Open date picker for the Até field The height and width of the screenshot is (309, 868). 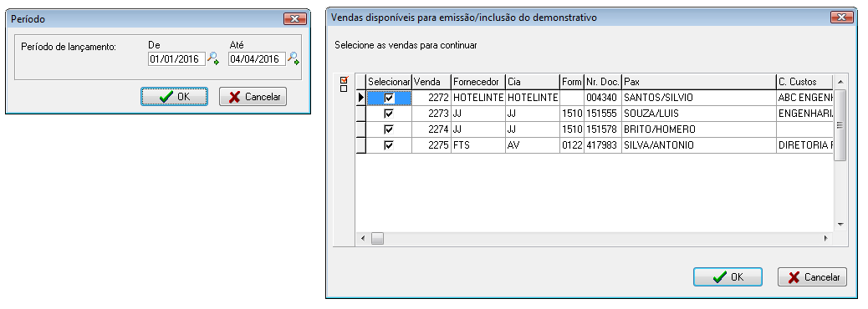coord(294,58)
